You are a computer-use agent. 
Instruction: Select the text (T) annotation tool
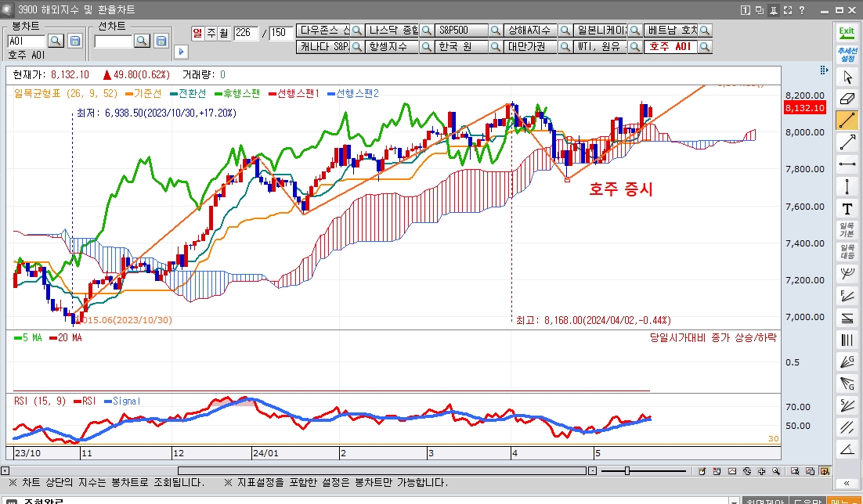847,208
